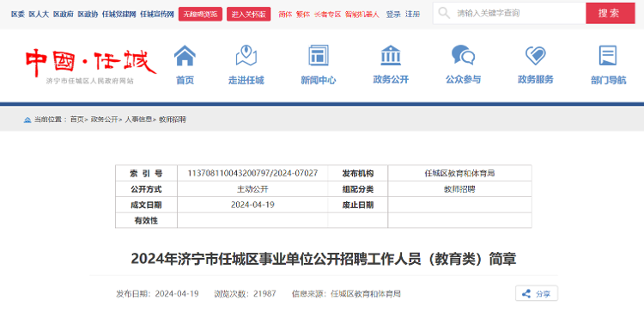Open the 公众参与 menu label

pos(464,80)
